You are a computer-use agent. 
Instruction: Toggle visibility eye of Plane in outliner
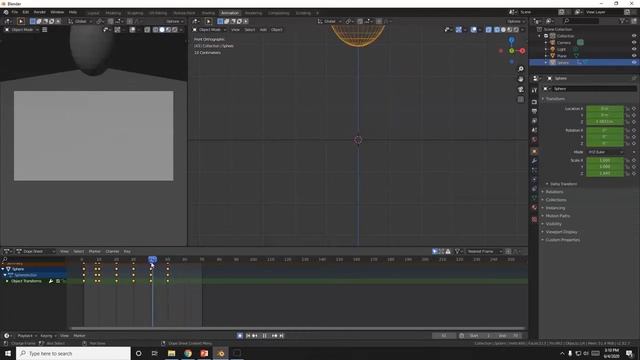pos(634,56)
